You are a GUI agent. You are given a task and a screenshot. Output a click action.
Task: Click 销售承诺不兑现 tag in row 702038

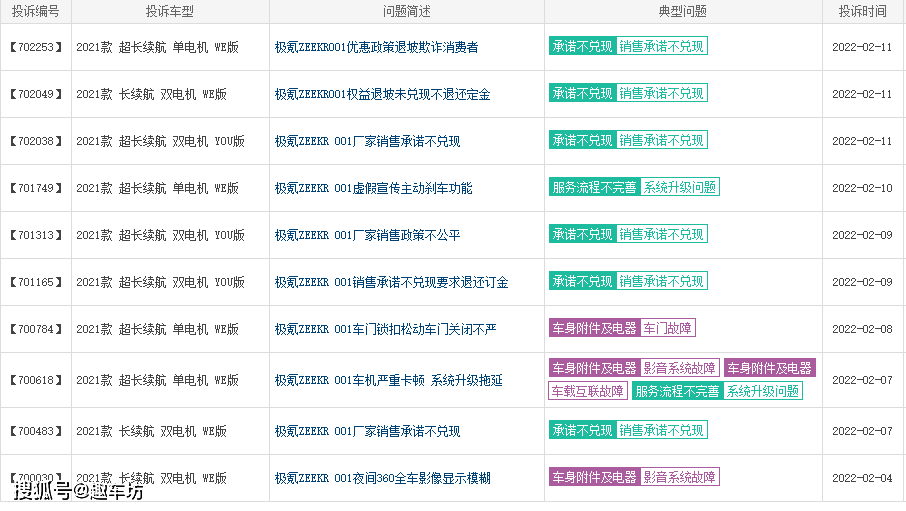tap(662, 140)
